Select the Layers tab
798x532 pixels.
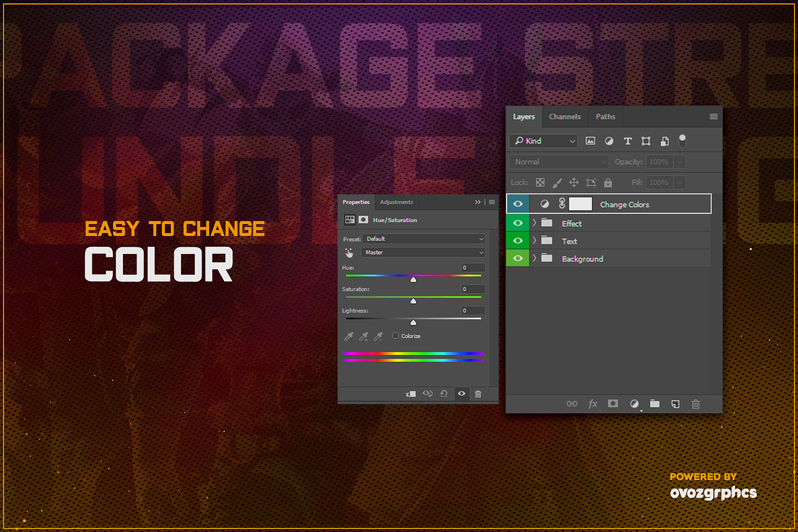coord(524,116)
